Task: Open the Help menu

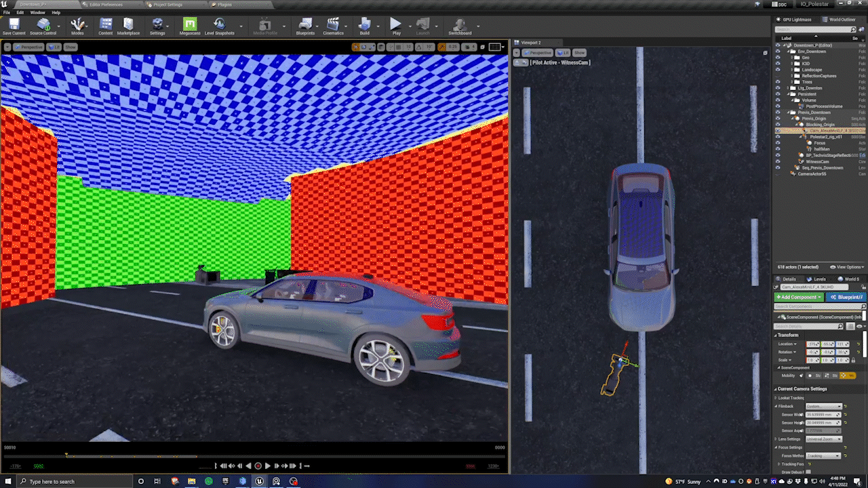Action: [56, 12]
